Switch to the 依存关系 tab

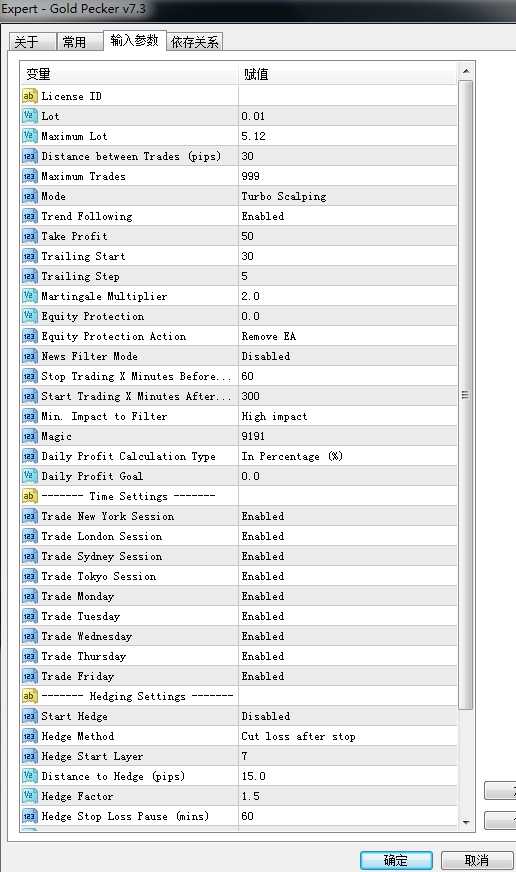pos(195,42)
